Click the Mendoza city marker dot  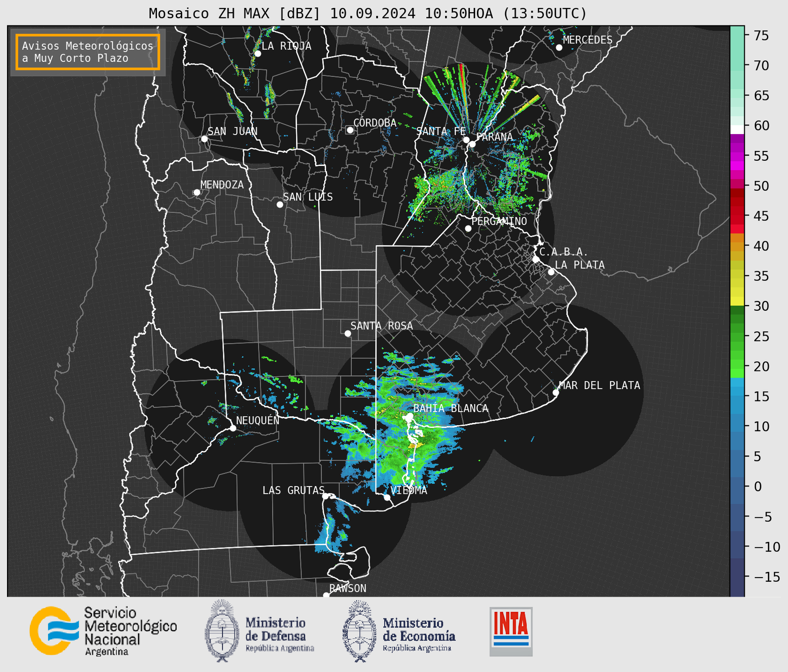click(x=197, y=193)
